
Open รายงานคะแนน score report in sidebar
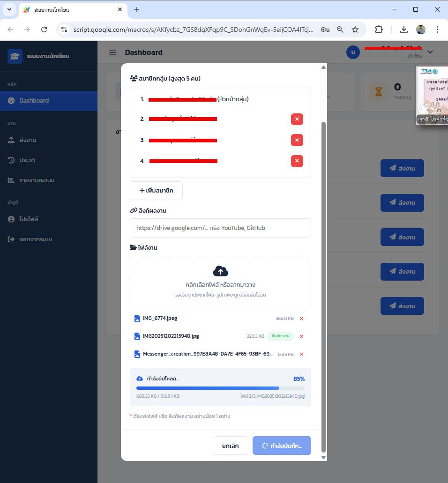pos(49,180)
